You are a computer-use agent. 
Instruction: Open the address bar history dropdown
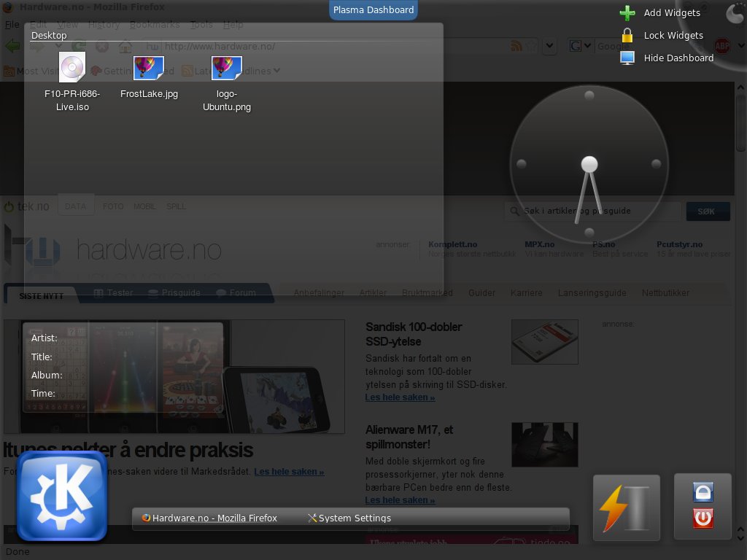click(x=549, y=46)
